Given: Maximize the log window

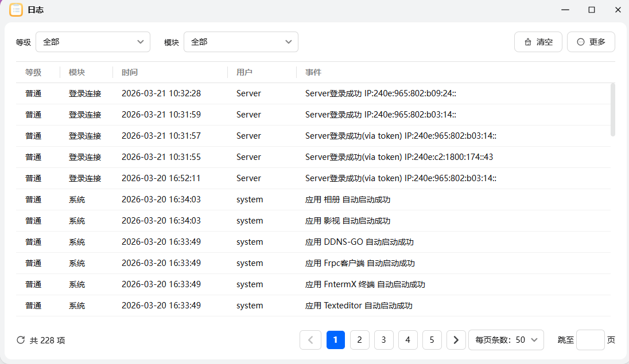Looking at the screenshot, I should [x=592, y=10].
